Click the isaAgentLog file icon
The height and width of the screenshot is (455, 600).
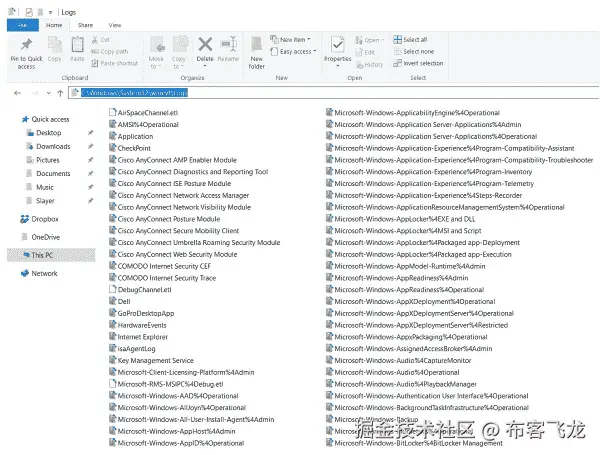pos(112,348)
